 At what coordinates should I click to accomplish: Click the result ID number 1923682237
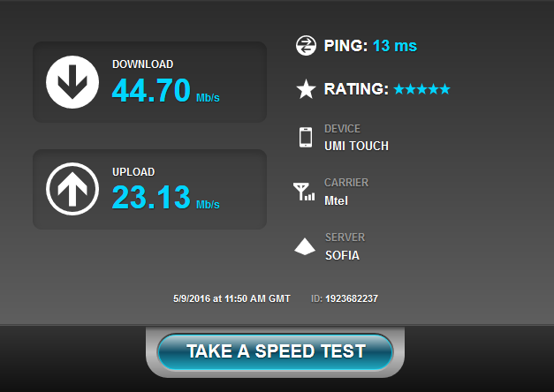[x=352, y=298]
